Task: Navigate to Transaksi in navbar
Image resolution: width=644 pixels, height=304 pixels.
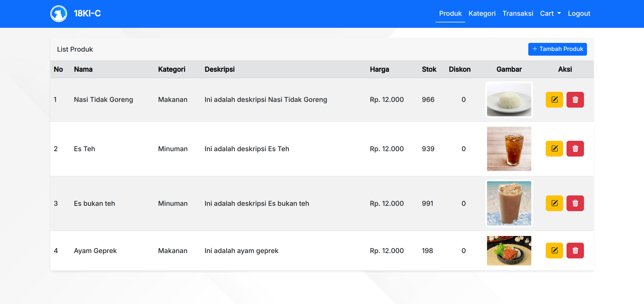Action: pos(518,13)
